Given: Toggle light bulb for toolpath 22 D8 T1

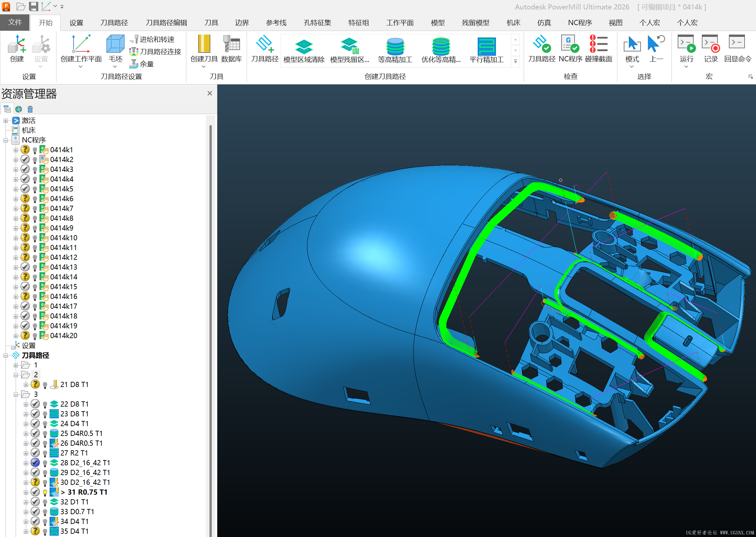Looking at the screenshot, I should tap(45, 404).
